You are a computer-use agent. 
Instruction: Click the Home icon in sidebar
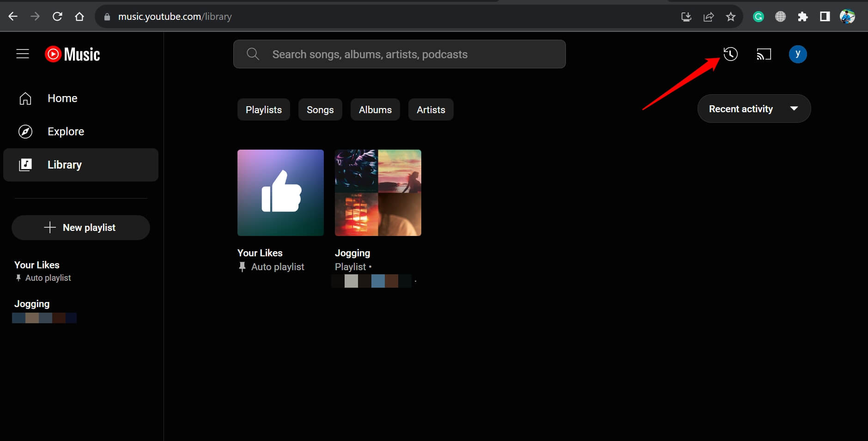click(25, 98)
